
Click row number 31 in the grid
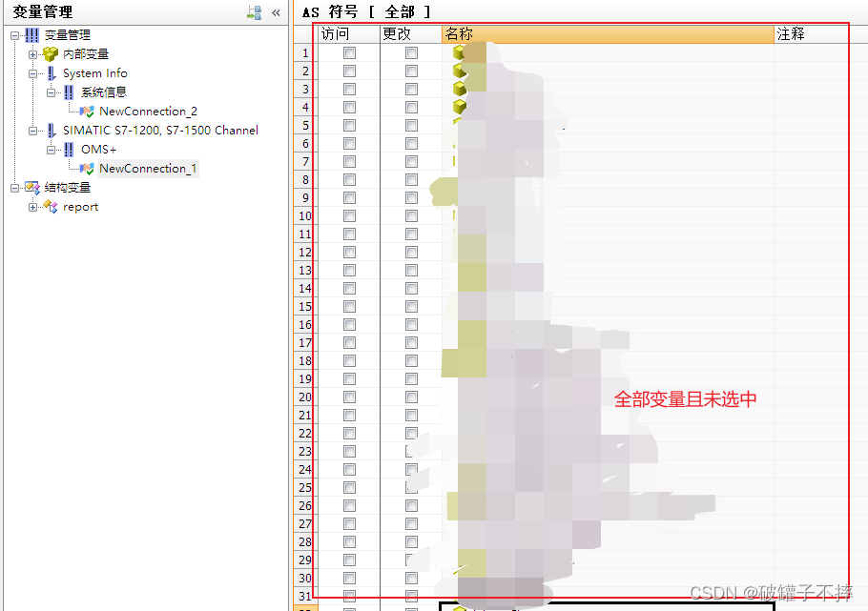pos(303,597)
